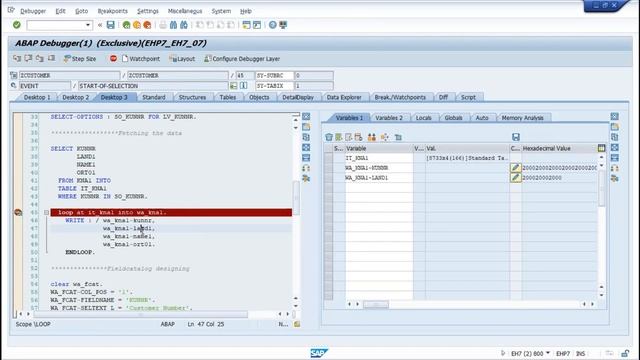Viewport: 640px width, 360px height.
Task: Click the Find binoculars icon
Action: point(173,25)
